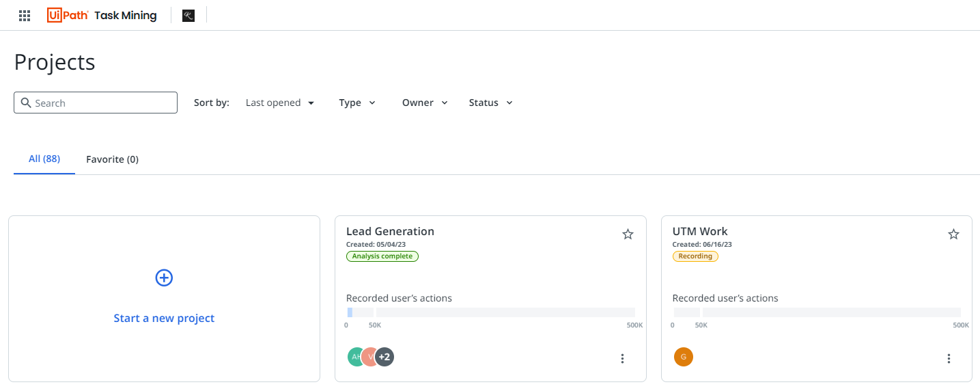
Task: Click the +2 additional users avatar
Action: click(x=385, y=357)
